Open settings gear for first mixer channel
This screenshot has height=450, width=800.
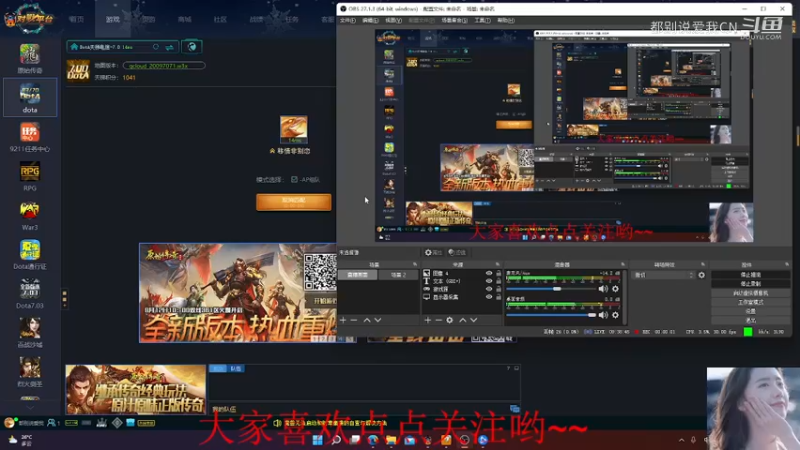point(615,289)
